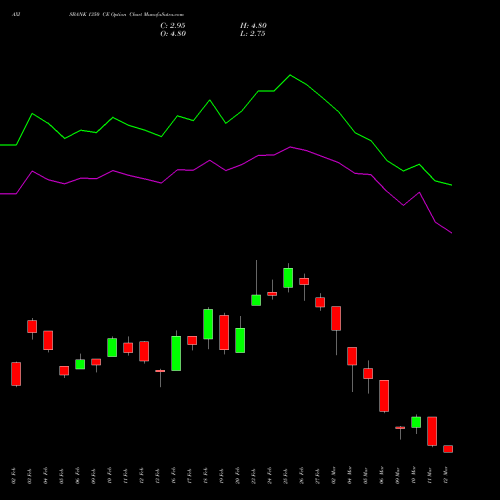Select the 25 Feb date label
This screenshot has width=500, height=500.
point(286,476)
